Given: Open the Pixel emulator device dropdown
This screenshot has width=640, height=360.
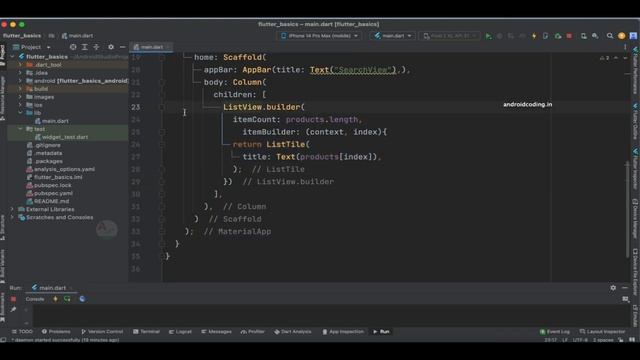Looking at the screenshot, I should coord(450,36).
